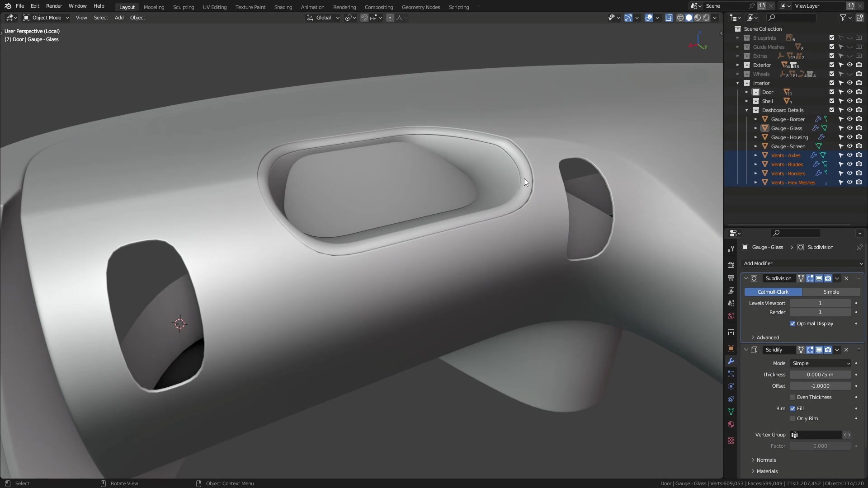The image size is (868, 488).
Task: Select Wireframe viewport shading icon
Action: point(680,18)
